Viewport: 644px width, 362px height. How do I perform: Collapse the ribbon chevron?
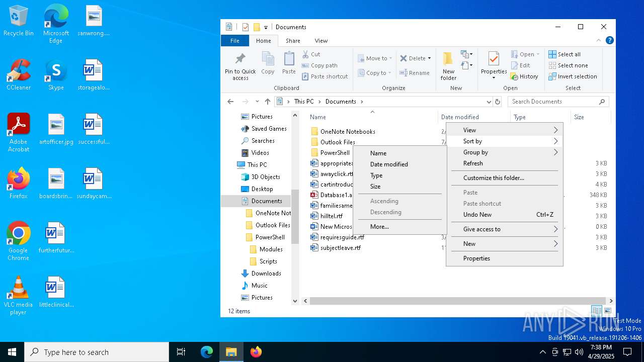[599, 41]
